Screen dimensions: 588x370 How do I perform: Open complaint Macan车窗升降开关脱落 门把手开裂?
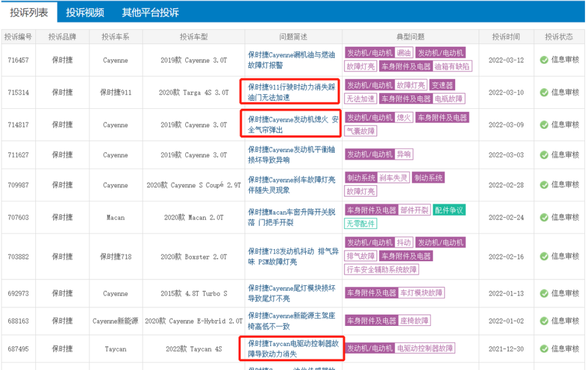point(292,217)
